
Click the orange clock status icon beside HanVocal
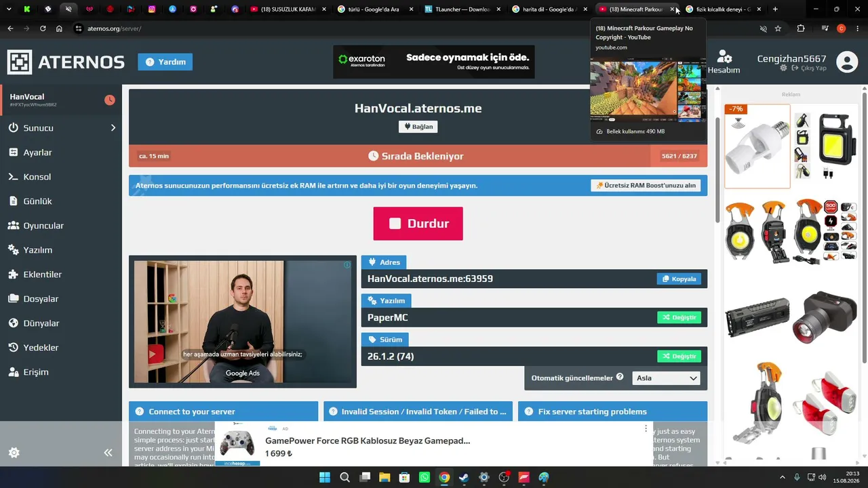click(x=110, y=100)
